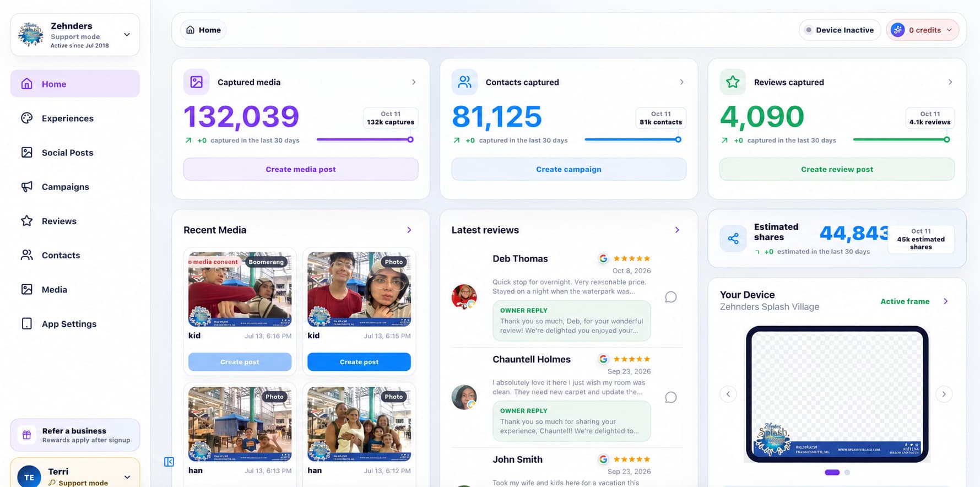The image size is (980, 487).
Task: Click the Create media post button
Action: click(x=301, y=169)
